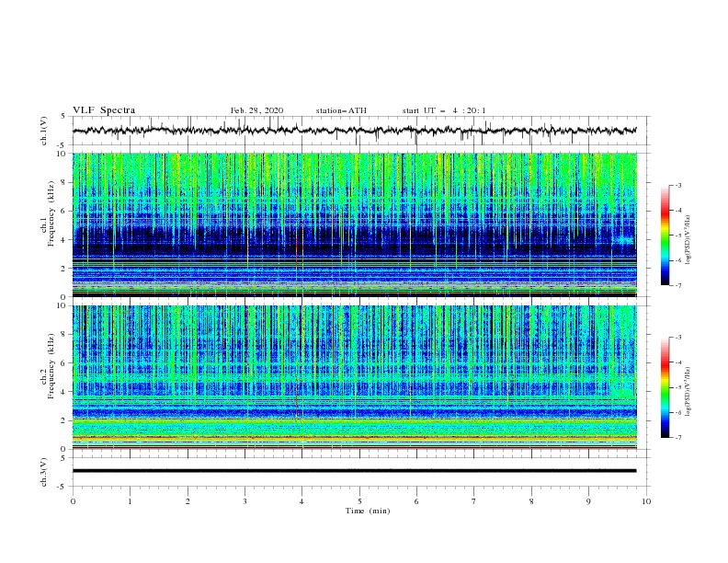Click the "5" tick on the ch.3(V) axis
Image resolution: width=728 pixels, height=563 pixels.
[64, 458]
